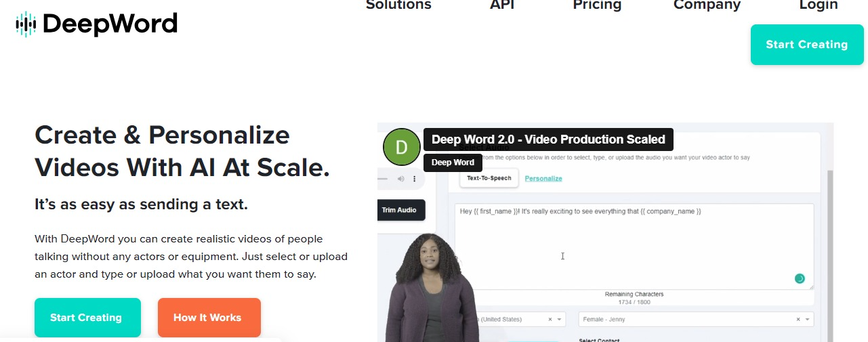Open the Company menu item
868x342 pixels.
707,5
